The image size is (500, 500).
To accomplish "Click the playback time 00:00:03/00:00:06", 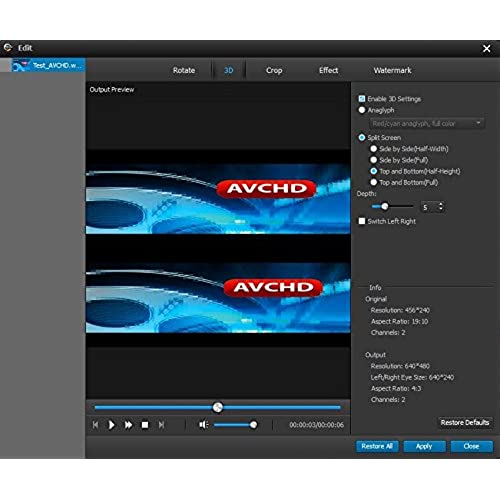I will tap(316, 425).
